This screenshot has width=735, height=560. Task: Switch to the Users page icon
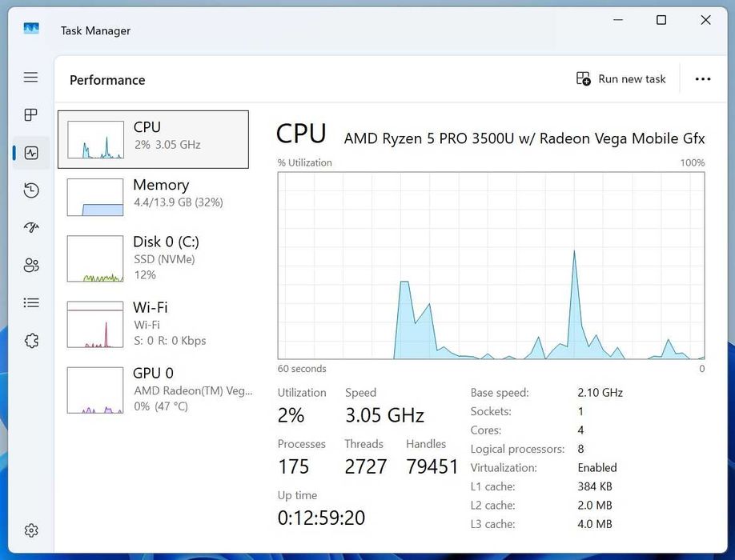(x=30, y=265)
